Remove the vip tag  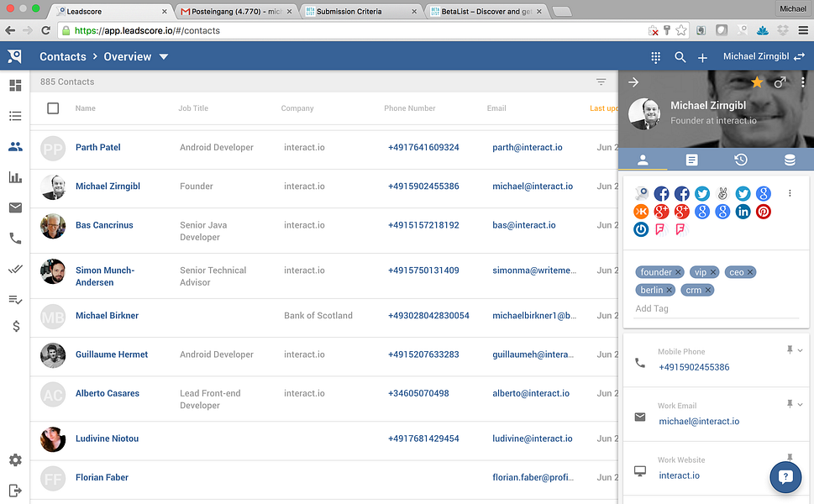pos(713,272)
